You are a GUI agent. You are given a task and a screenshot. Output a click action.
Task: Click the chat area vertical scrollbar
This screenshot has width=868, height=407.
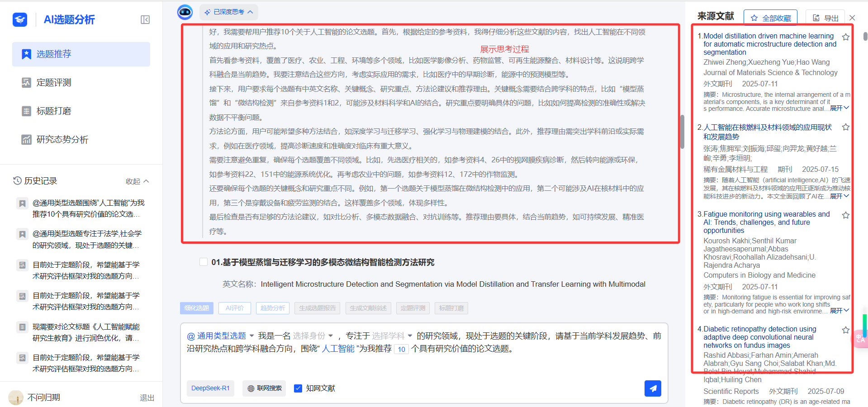coord(682,132)
